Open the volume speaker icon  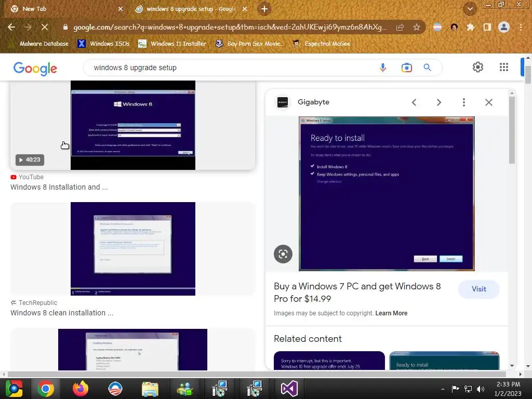click(481, 389)
